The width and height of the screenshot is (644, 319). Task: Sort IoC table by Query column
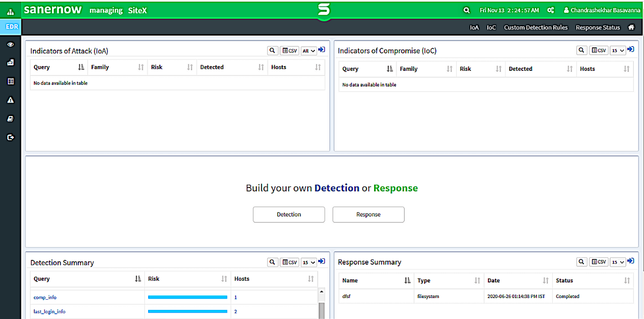coord(368,69)
